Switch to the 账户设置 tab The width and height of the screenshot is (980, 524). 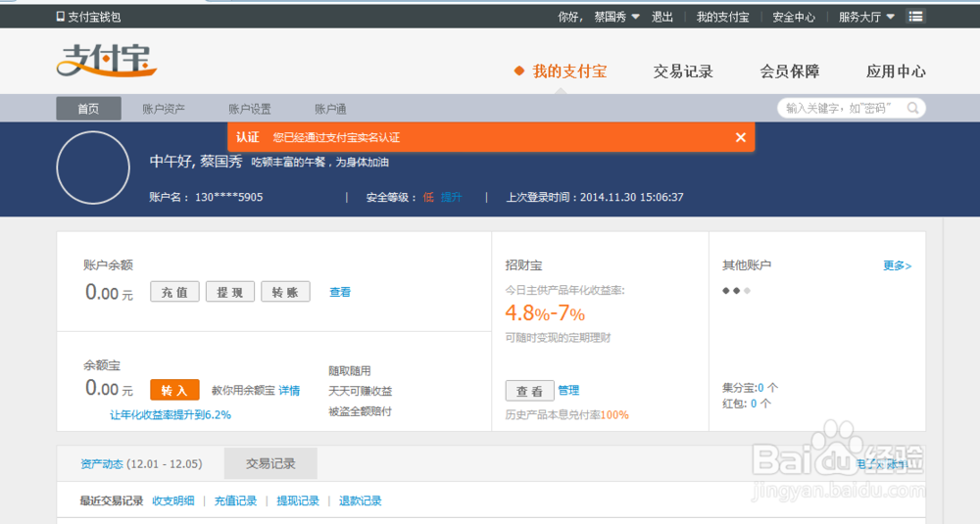[x=249, y=109]
